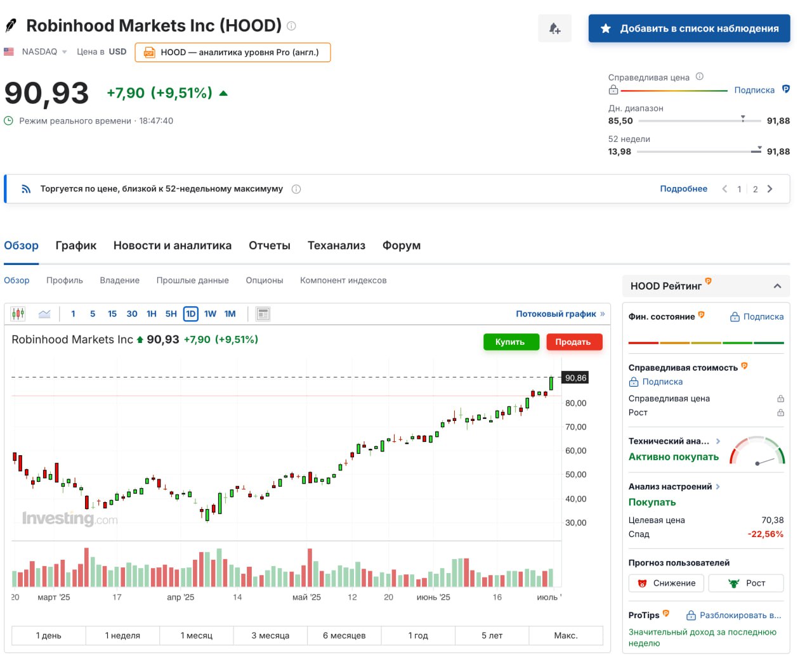Select candlestick chart type icon

(18, 314)
